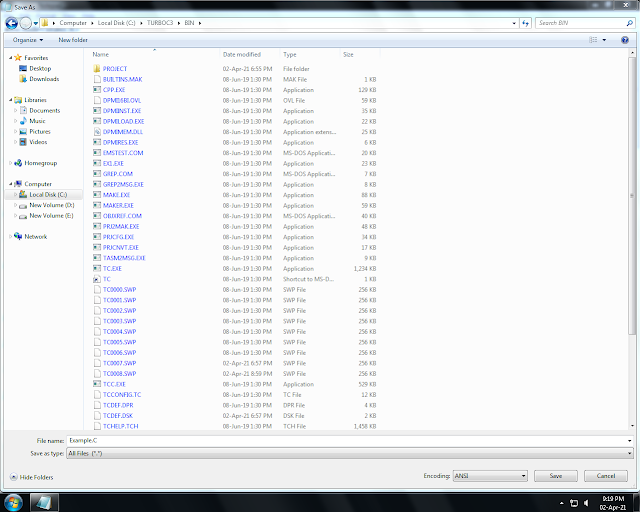The width and height of the screenshot is (640, 512).
Task: Open the Organize menu
Action: tap(28, 40)
